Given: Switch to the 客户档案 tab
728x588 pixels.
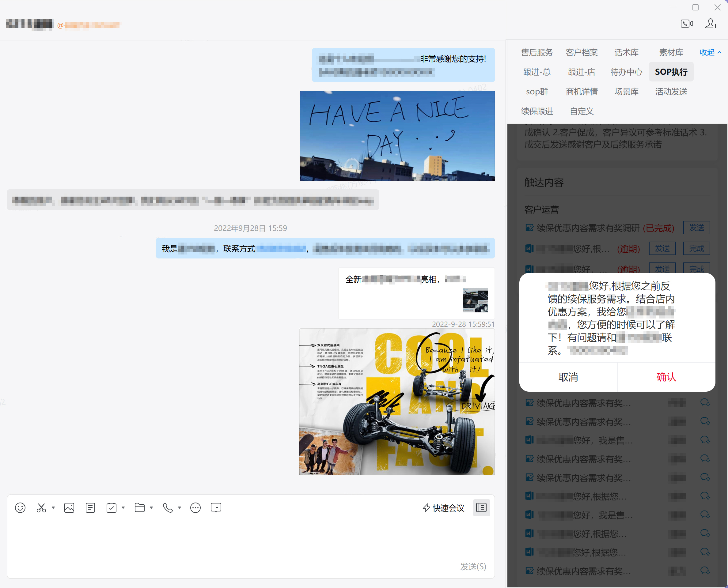Looking at the screenshot, I should click(582, 52).
